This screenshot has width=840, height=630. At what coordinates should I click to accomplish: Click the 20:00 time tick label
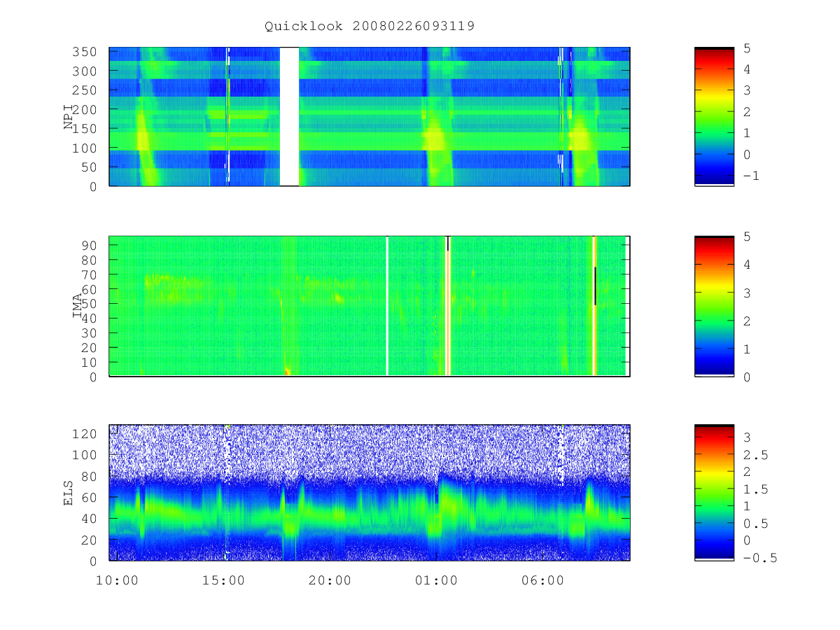tap(330, 580)
